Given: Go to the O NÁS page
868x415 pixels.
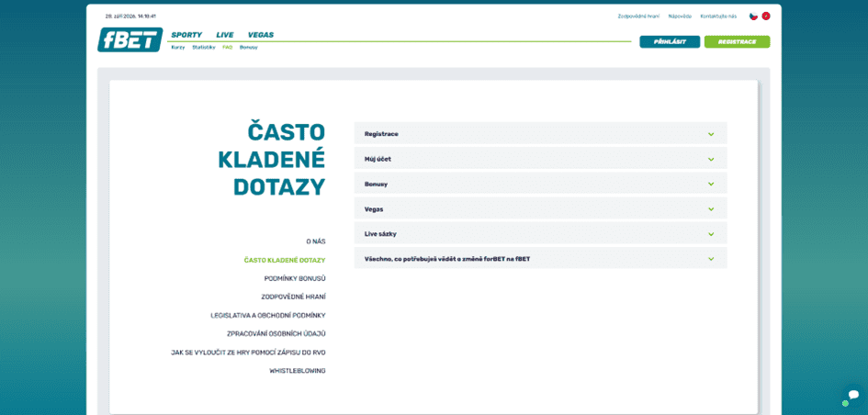Looking at the screenshot, I should point(316,241).
